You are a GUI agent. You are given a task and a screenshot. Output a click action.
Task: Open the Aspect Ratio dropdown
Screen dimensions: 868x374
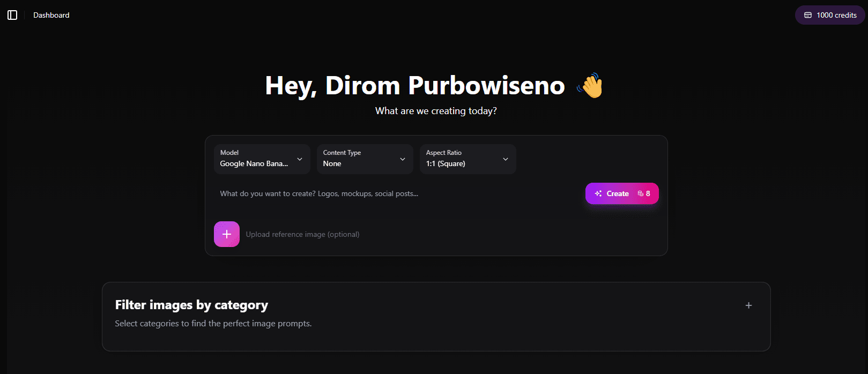pos(468,159)
